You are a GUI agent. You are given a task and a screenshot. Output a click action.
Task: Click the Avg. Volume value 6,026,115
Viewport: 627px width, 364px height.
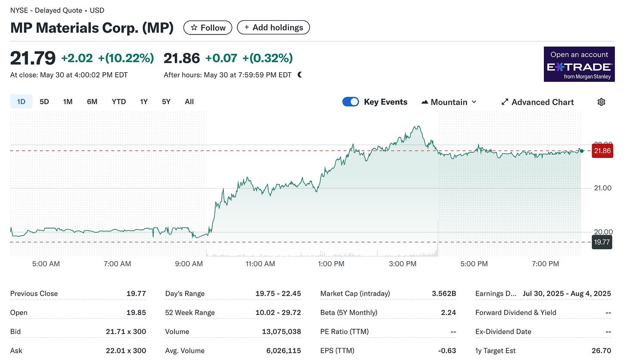click(x=283, y=350)
